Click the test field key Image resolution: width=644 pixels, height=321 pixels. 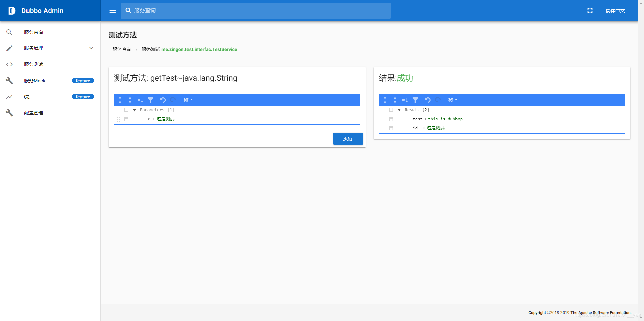418,119
